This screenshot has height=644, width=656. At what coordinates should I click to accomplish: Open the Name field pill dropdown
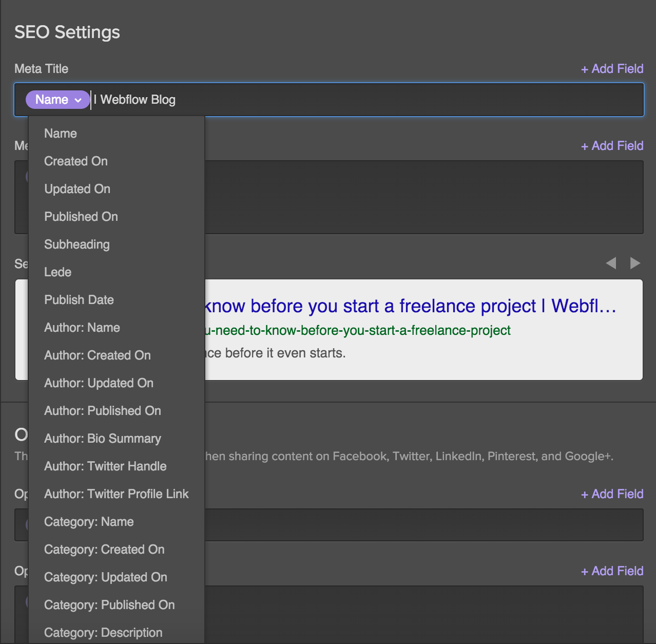[57, 100]
